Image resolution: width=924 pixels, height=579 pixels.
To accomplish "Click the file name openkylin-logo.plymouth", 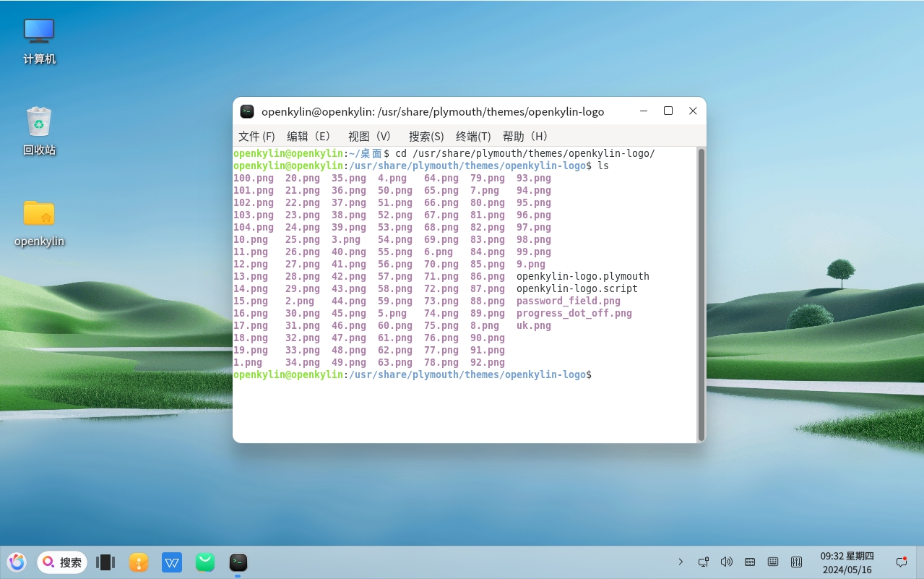I will [x=582, y=276].
